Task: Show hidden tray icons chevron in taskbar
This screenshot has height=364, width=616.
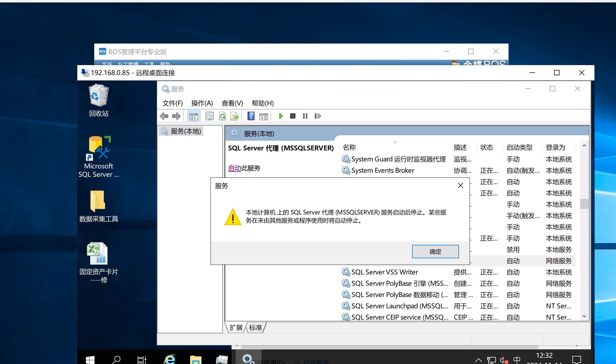Action: pos(478,360)
